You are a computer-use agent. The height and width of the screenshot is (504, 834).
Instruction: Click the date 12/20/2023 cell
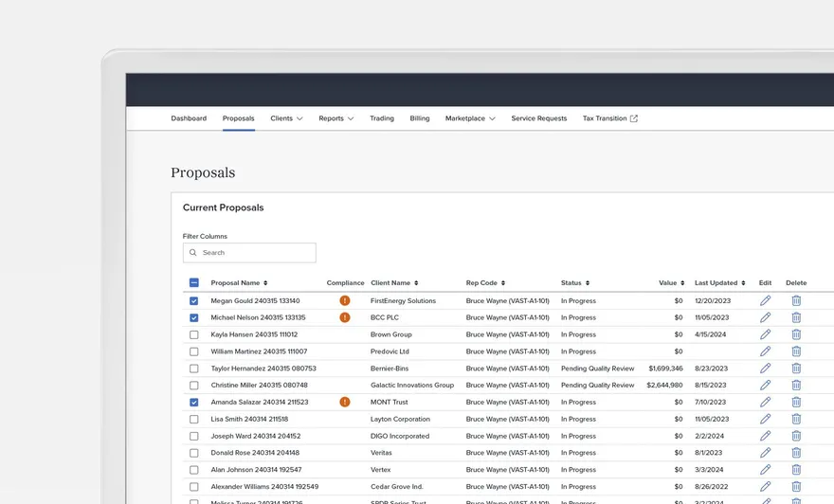click(x=713, y=301)
